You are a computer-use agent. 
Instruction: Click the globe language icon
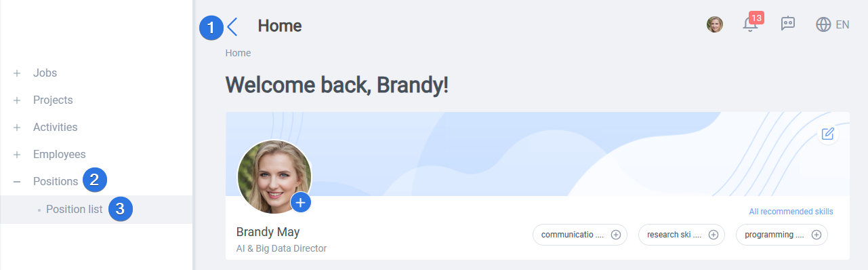[x=823, y=25]
